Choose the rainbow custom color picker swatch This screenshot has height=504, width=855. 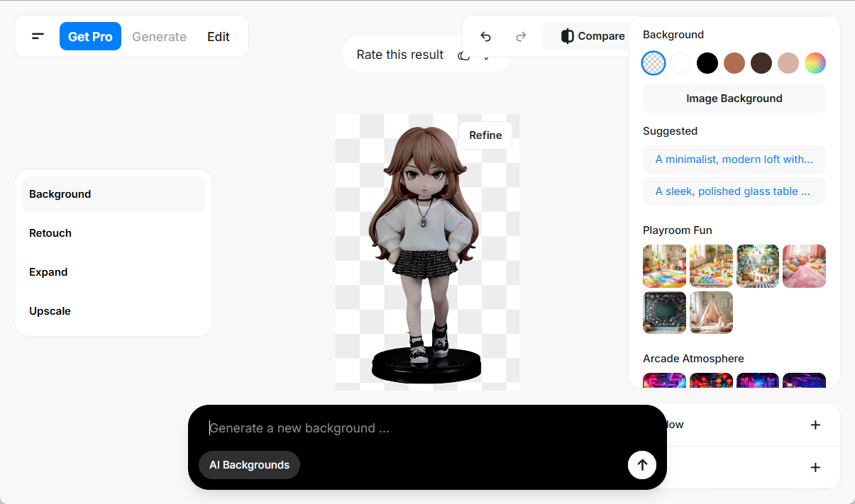click(x=815, y=63)
